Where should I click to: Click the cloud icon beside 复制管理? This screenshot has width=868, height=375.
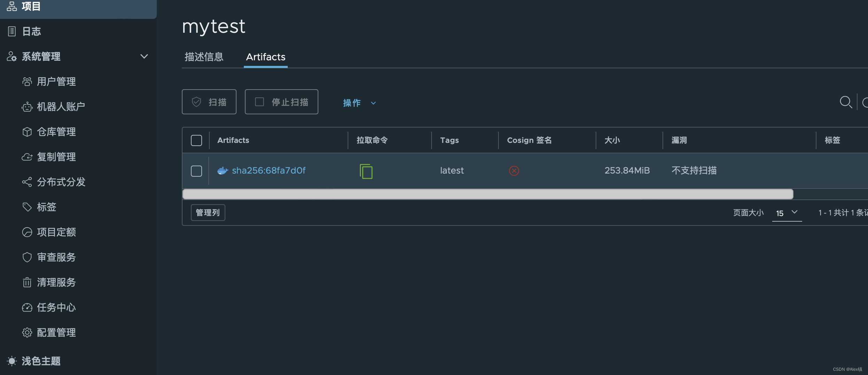point(27,157)
